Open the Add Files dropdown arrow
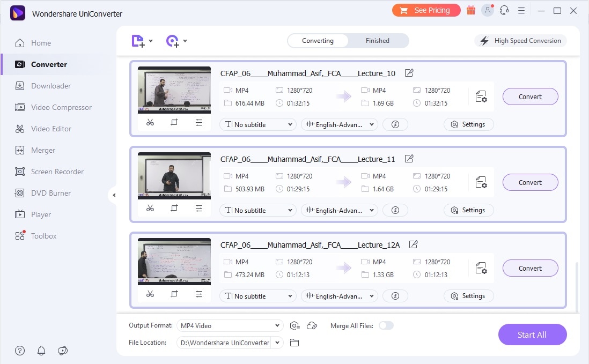 (x=151, y=41)
